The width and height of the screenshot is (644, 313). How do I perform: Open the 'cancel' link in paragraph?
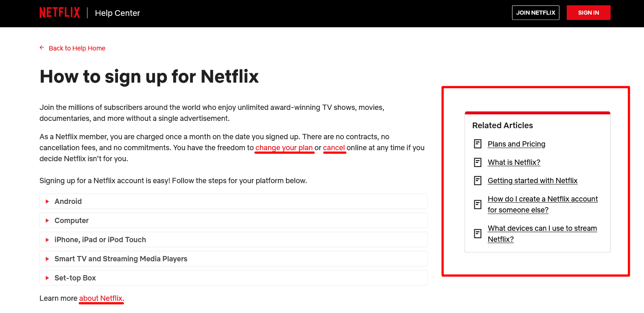(334, 148)
